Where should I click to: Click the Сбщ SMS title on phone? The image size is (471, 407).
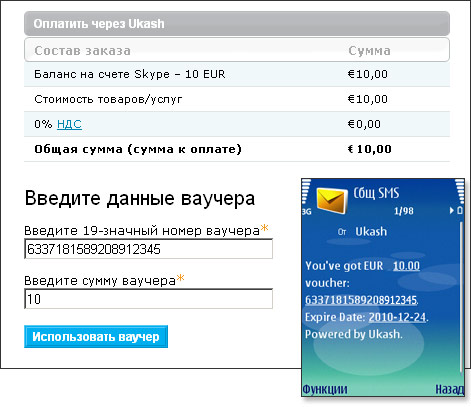pyautogui.click(x=376, y=193)
